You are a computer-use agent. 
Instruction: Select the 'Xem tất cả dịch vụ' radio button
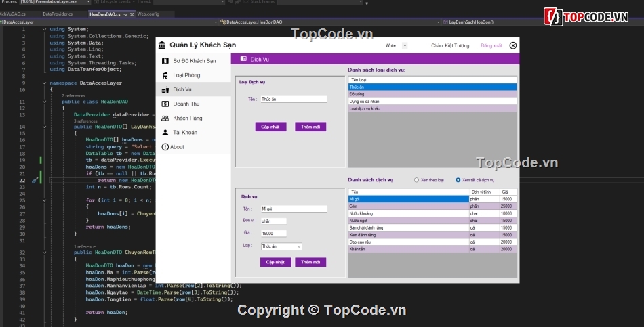click(458, 180)
